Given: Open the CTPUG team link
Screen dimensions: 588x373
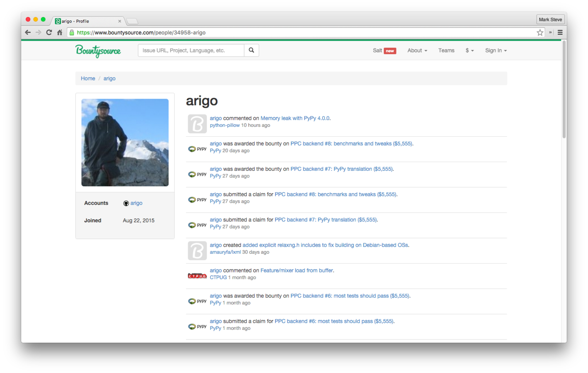Looking at the screenshot, I should (x=218, y=277).
